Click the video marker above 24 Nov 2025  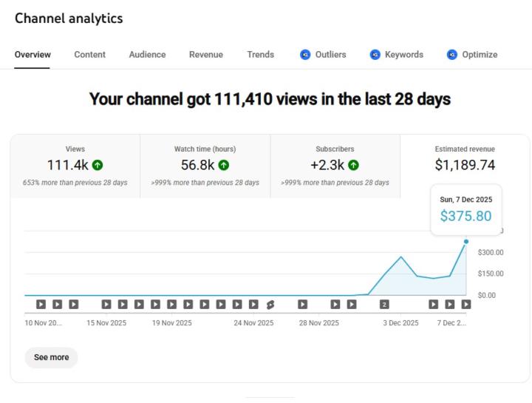pos(253,304)
